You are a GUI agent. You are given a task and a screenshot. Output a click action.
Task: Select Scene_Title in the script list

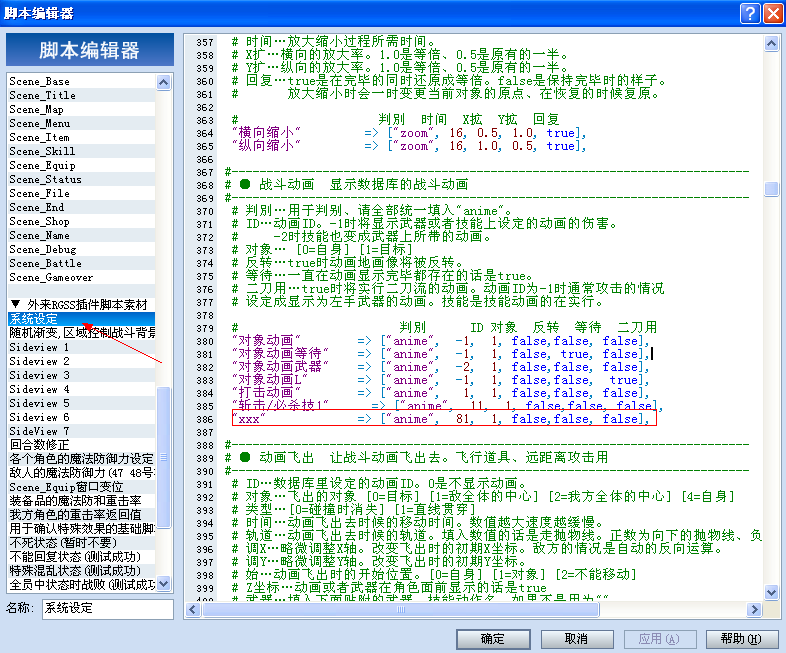[82, 96]
